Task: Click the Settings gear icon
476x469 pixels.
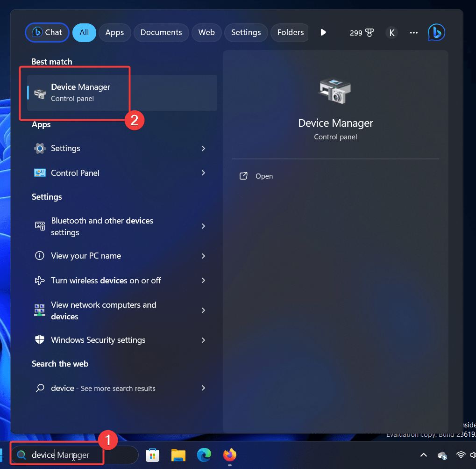Action: tap(40, 148)
